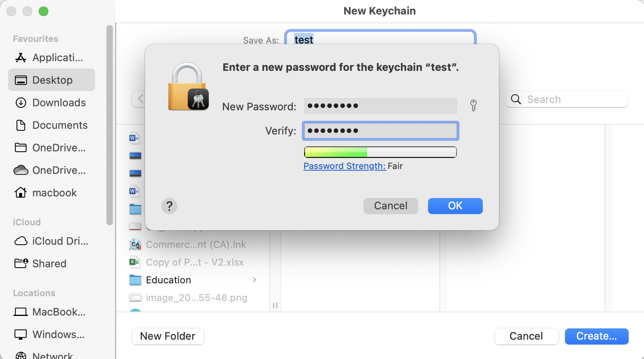
Task: Click the magnifying glass search icon
Action: point(516,99)
